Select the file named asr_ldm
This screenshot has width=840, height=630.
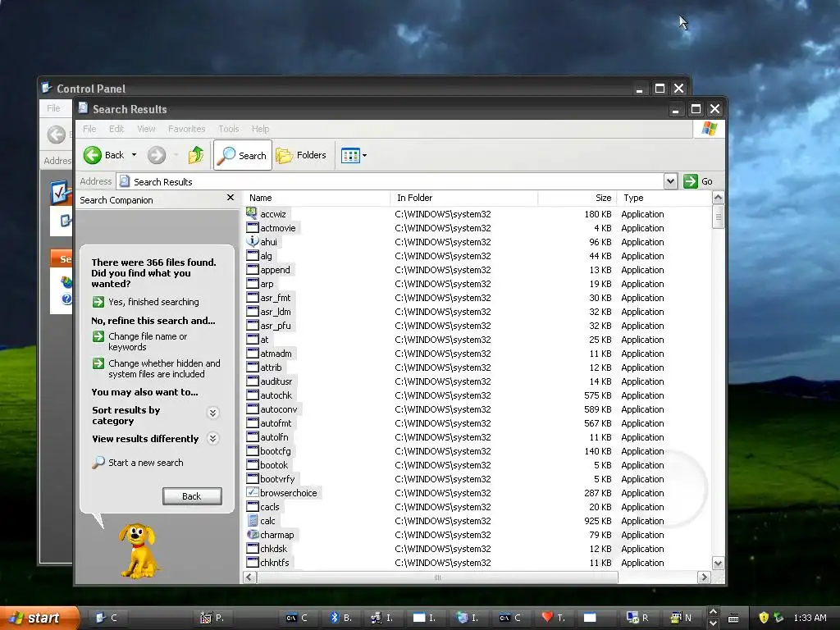tap(276, 312)
